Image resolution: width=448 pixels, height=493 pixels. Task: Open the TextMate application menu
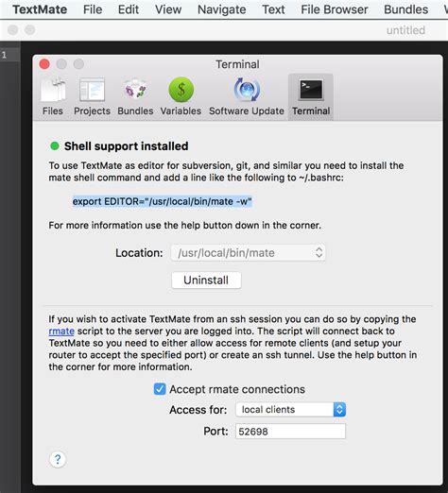[40, 9]
